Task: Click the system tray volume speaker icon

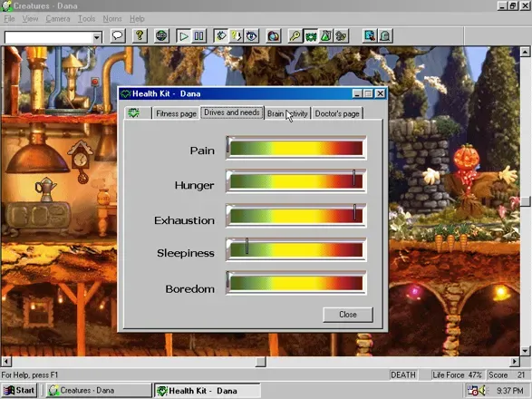Action: pyautogui.click(x=482, y=391)
